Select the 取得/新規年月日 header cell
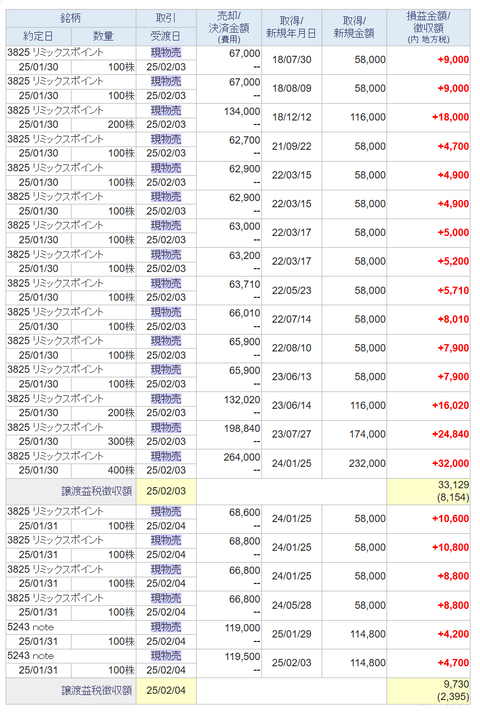 [291, 27]
